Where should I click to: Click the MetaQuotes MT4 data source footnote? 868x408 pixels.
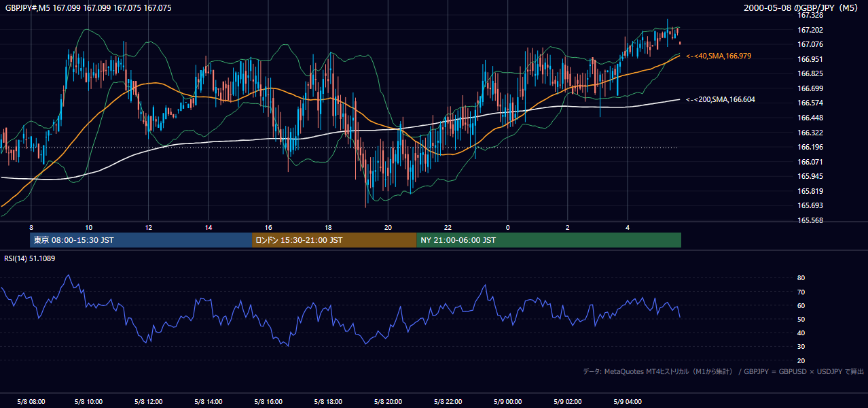(x=723, y=371)
